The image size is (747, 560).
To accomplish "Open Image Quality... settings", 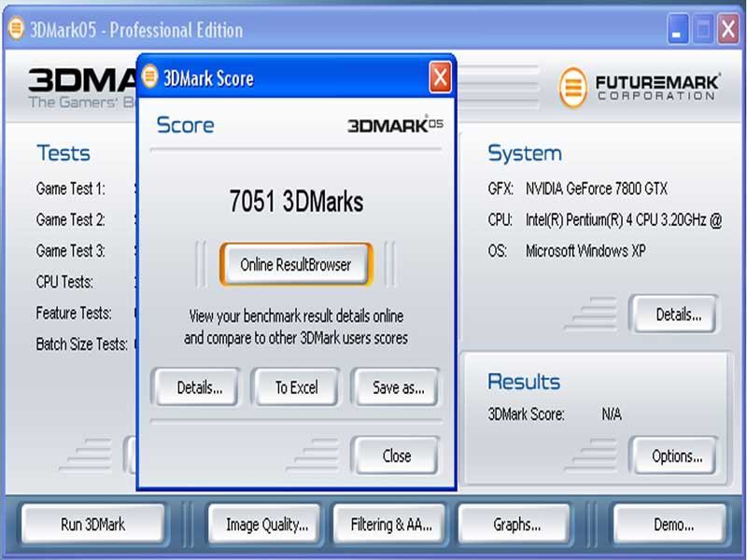I will pyautogui.click(x=264, y=525).
